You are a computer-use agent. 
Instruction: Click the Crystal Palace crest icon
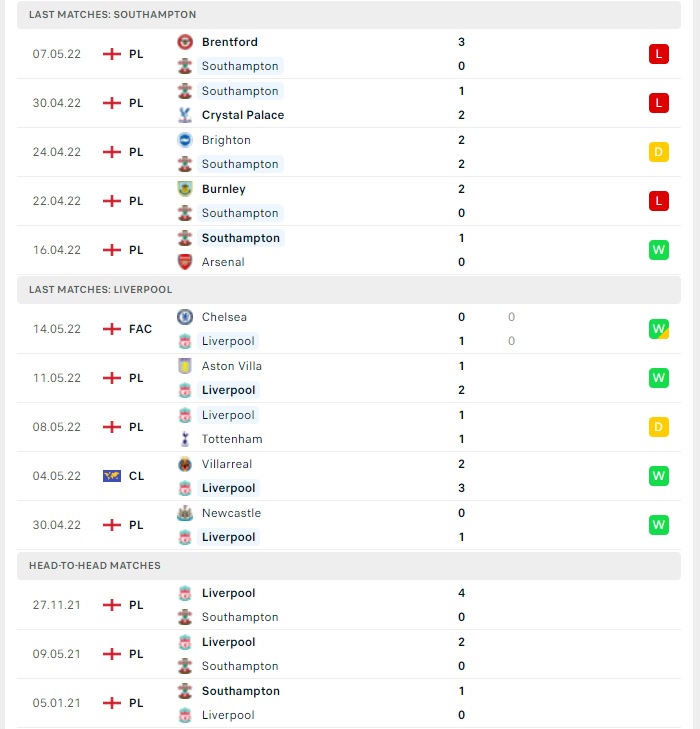point(185,115)
